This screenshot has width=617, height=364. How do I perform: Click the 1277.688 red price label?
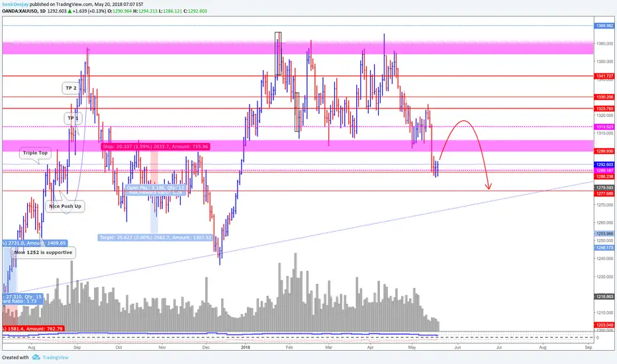coord(604,194)
